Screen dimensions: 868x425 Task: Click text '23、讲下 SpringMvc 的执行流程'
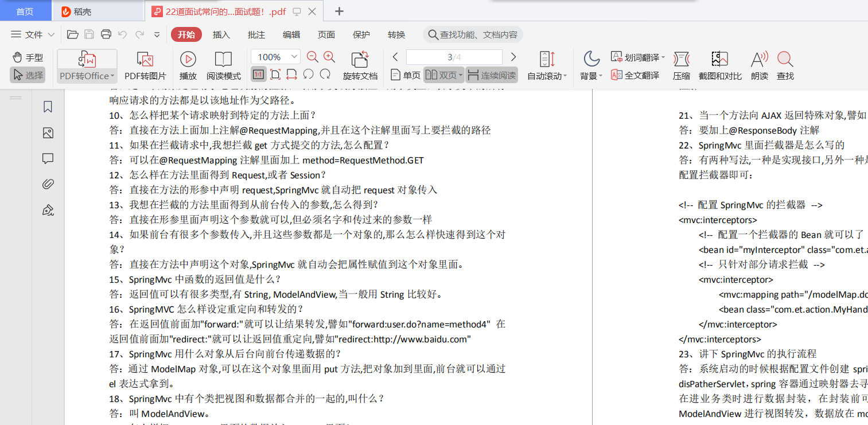click(748, 353)
